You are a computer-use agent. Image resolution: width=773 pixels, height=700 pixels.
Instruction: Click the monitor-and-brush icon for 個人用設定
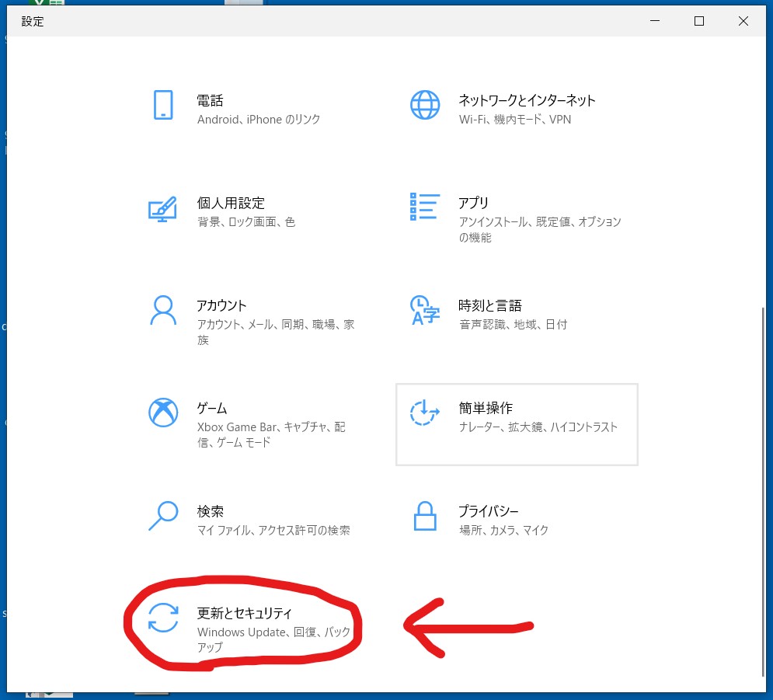(x=162, y=210)
